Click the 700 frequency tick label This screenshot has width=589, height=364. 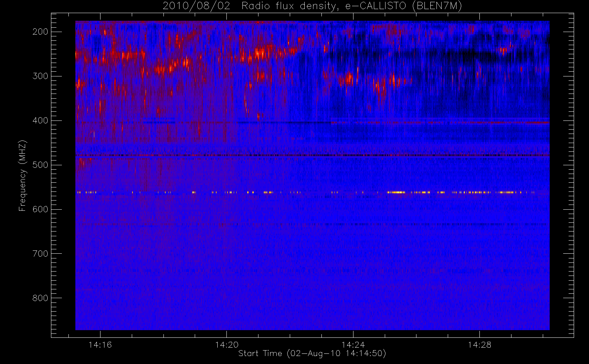coord(40,254)
